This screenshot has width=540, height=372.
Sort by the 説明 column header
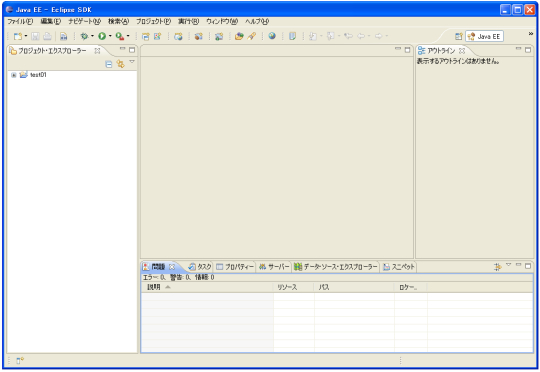pos(207,287)
